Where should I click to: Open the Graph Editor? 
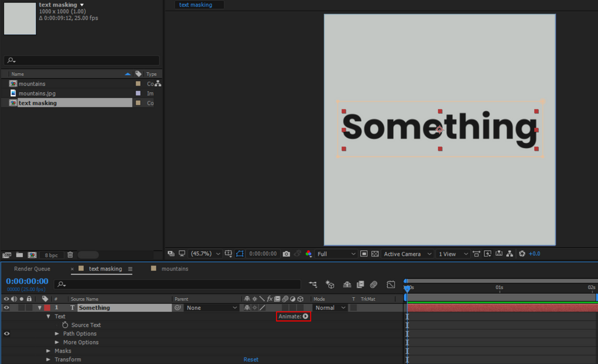tap(391, 285)
